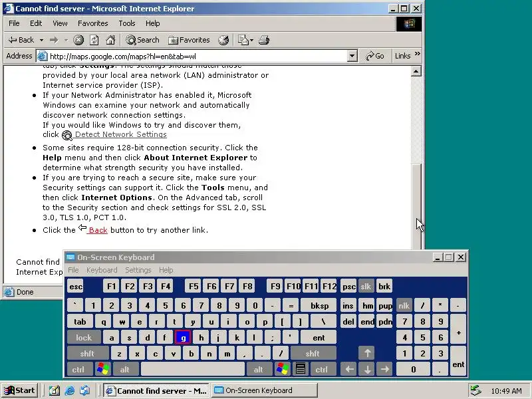Open the Favorites menu in menu bar

click(x=92, y=23)
